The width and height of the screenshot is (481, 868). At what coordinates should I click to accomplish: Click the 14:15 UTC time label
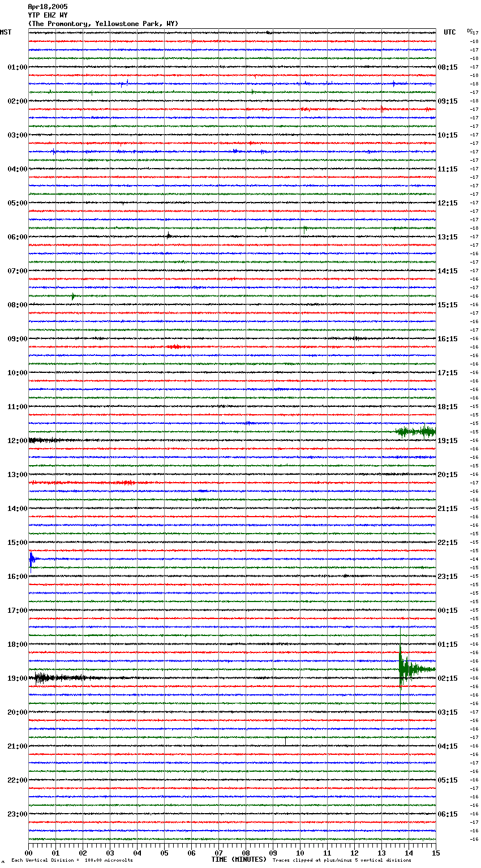[x=448, y=271]
